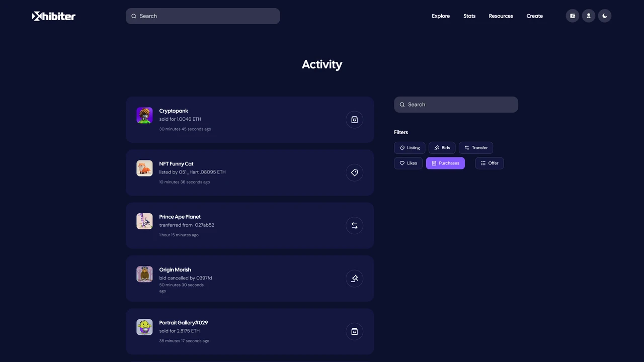The height and width of the screenshot is (362, 644).
Task: Enable the Likes filter
Action: pos(408,163)
